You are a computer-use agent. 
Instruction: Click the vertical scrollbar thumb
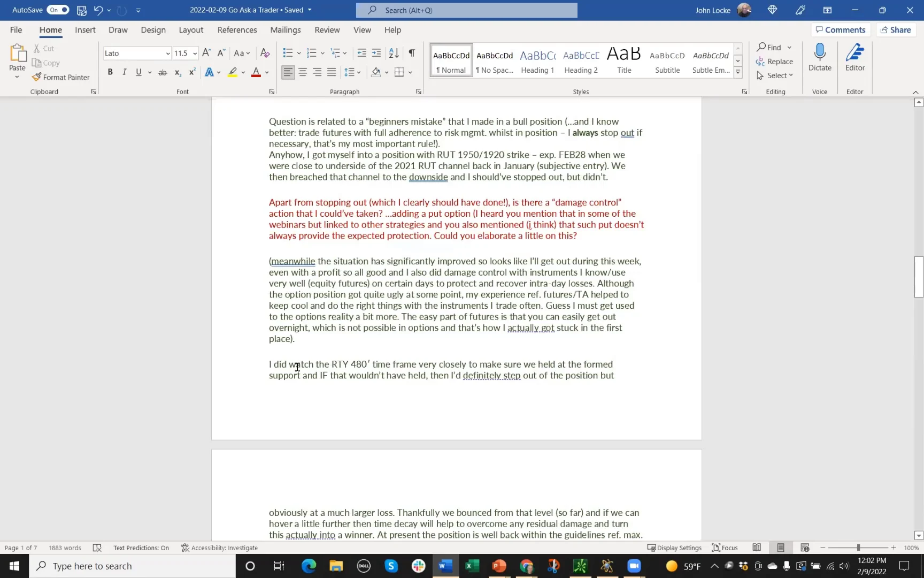[x=919, y=277]
